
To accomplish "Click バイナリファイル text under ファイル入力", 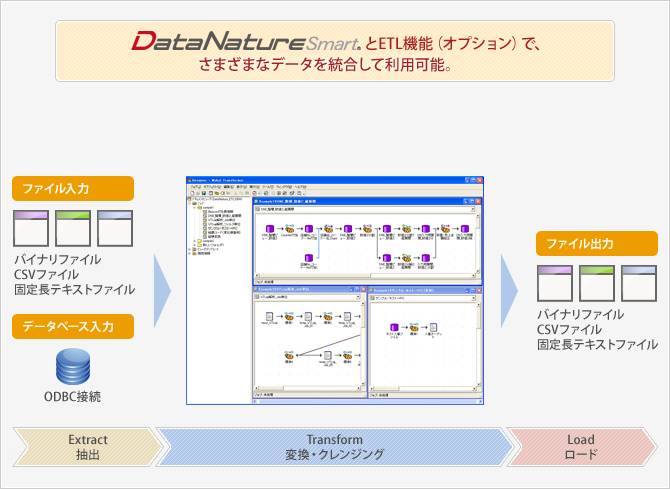I will pos(58,259).
